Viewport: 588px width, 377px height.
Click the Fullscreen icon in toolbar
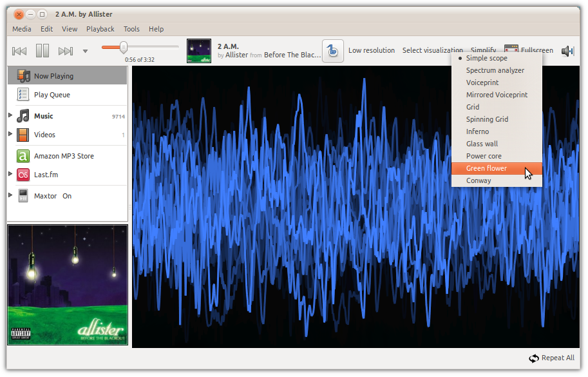[x=511, y=49]
